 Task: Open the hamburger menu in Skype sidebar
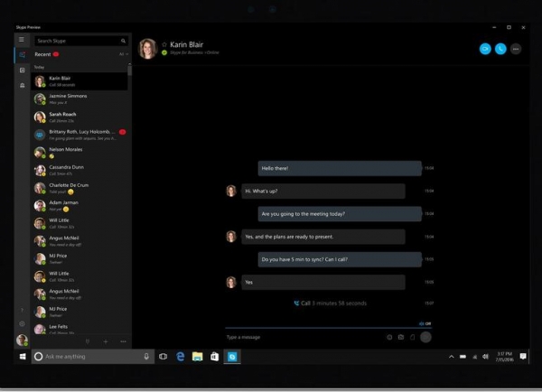[22, 40]
